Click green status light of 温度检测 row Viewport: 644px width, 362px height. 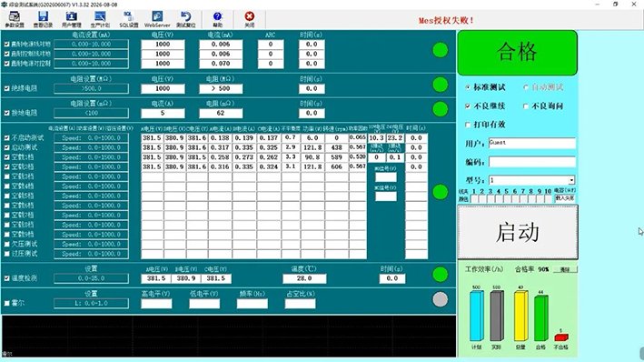coord(441,275)
